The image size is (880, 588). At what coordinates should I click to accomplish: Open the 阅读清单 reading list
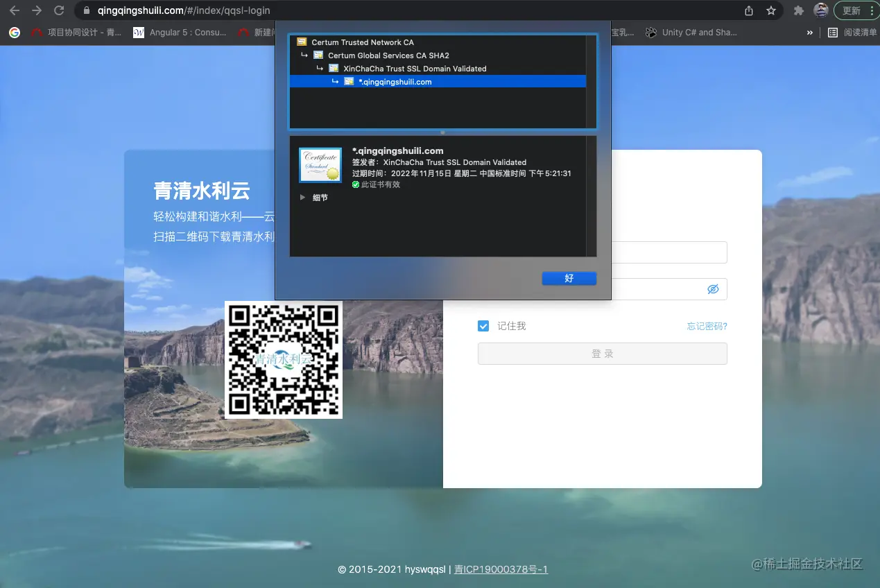click(852, 32)
